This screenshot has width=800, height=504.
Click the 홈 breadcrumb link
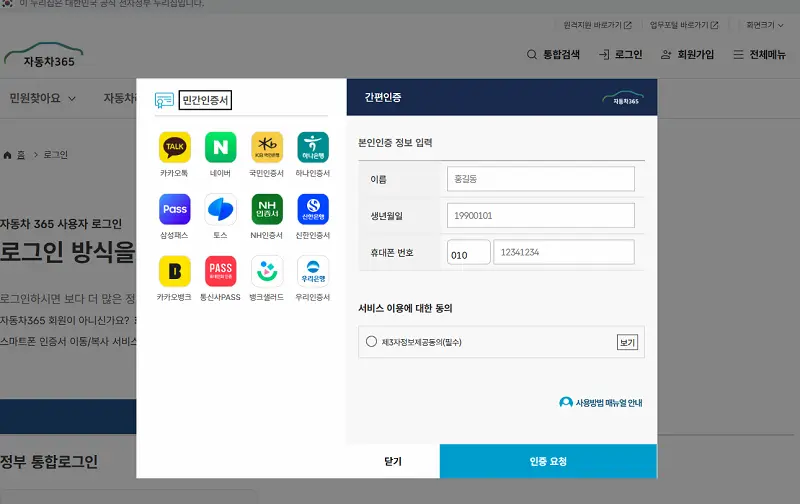click(21, 155)
